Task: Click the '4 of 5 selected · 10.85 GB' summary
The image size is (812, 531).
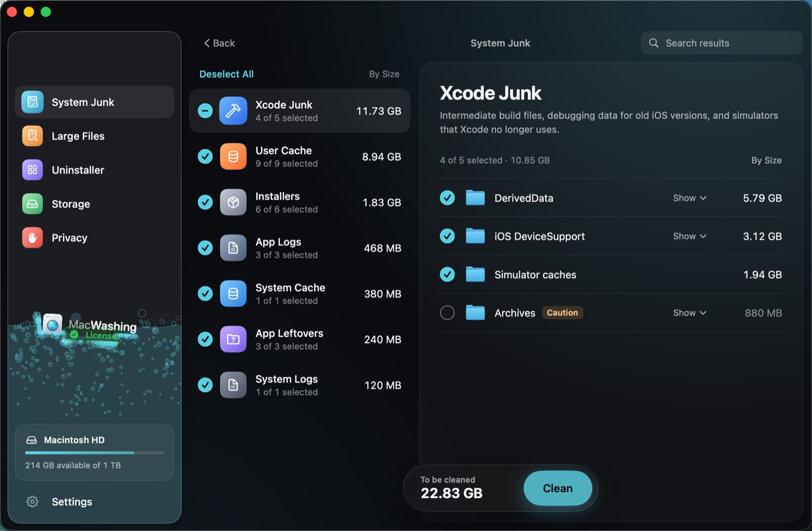Action: click(495, 160)
